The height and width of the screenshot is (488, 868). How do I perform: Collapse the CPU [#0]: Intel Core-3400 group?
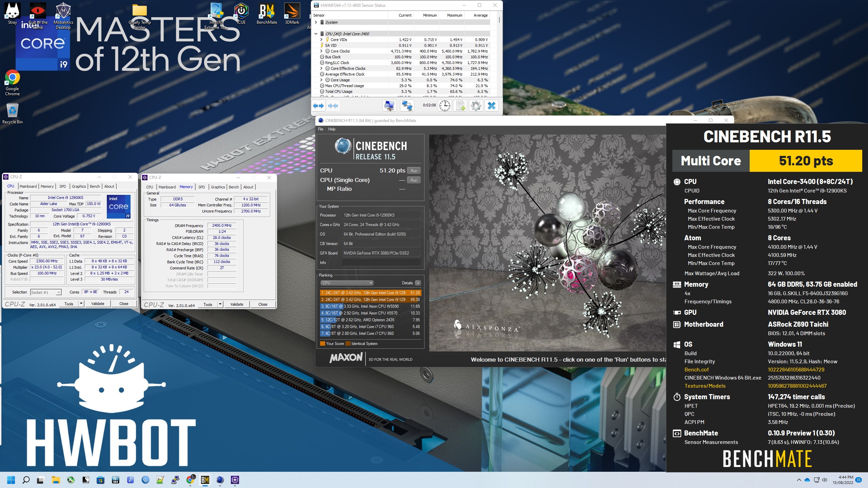point(316,34)
